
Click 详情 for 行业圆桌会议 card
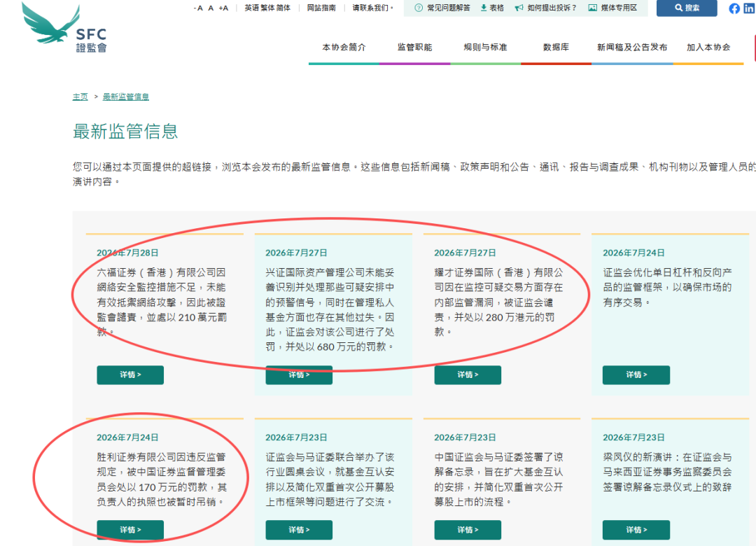299,530
